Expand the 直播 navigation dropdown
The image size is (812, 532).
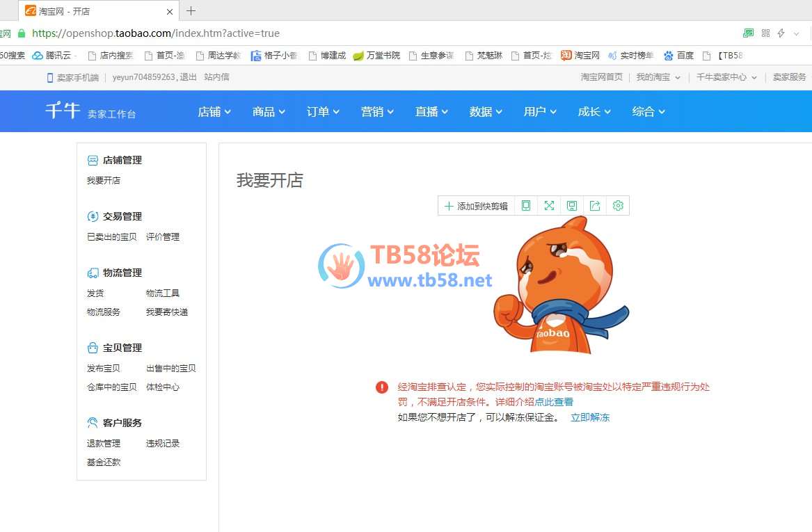pos(431,111)
